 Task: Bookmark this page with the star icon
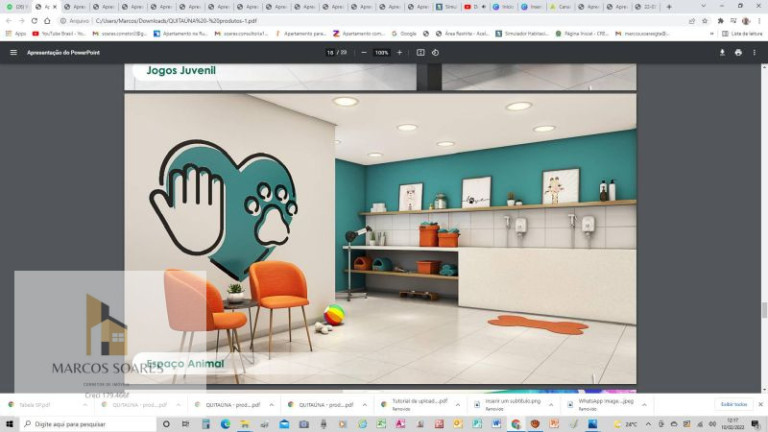click(x=705, y=21)
